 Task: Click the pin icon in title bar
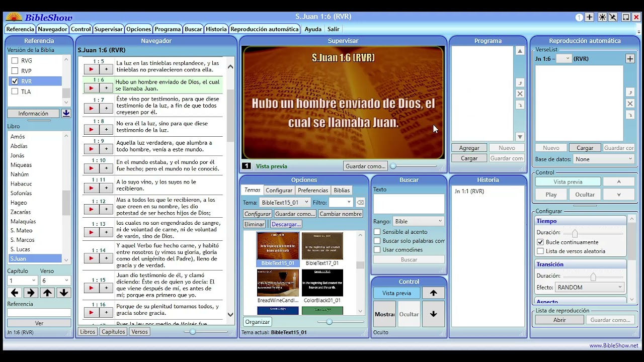tap(613, 17)
